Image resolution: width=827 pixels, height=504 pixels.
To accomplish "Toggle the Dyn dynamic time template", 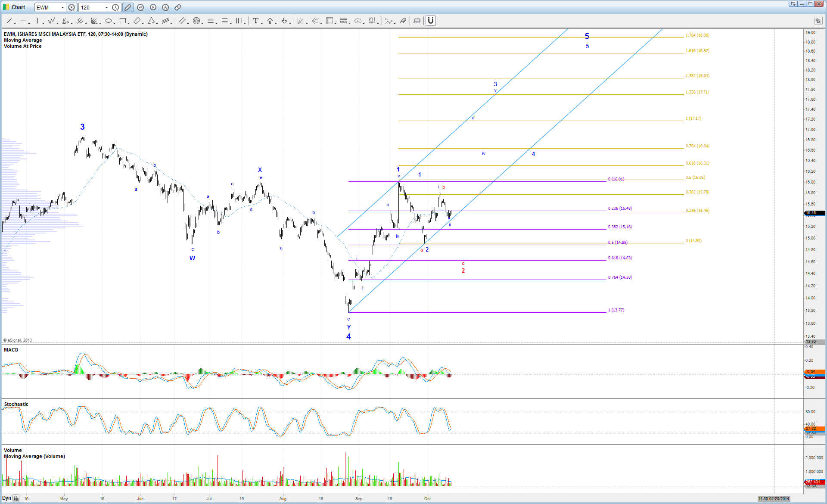I will tap(6, 498).
